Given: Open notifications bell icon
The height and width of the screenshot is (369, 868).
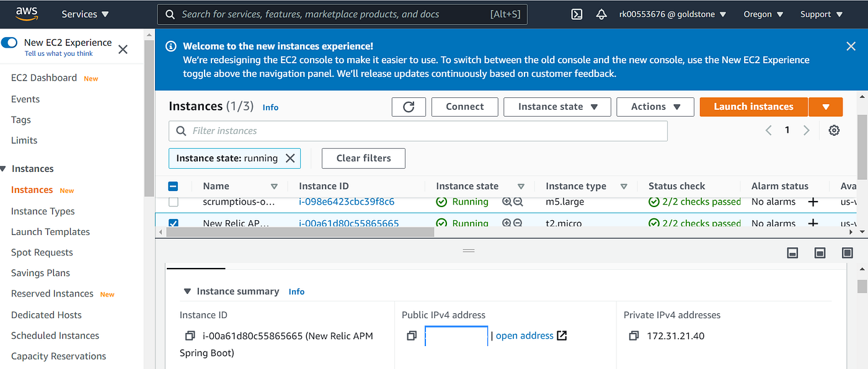Looking at the screenshot, I should coord(601,14).
